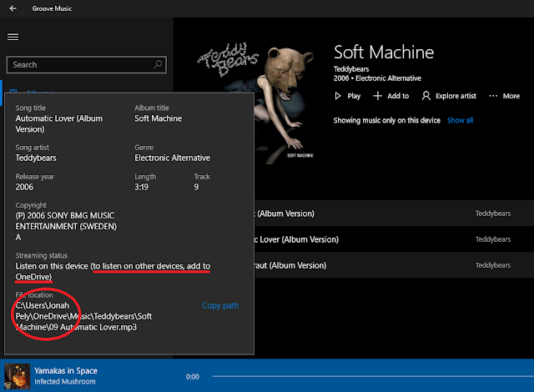Click the 0:00 elapsed time label
534x392 pixels.
pos(193,377)
